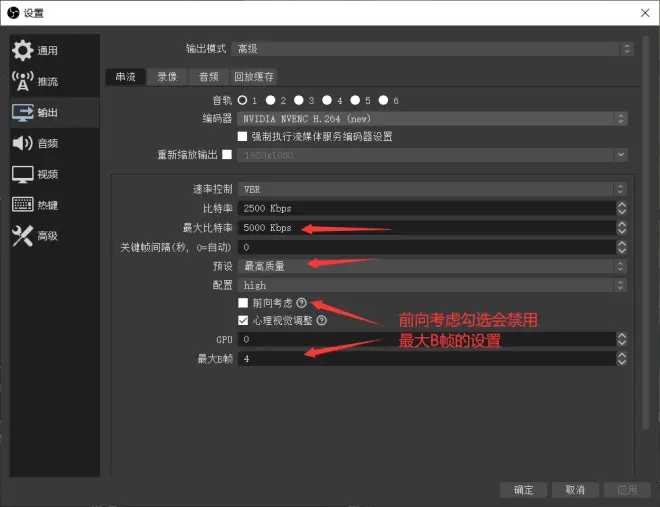Click the help icon beside 心理视觉调整
This screenshot has width=660, height=507.
(x=322, y=321)
